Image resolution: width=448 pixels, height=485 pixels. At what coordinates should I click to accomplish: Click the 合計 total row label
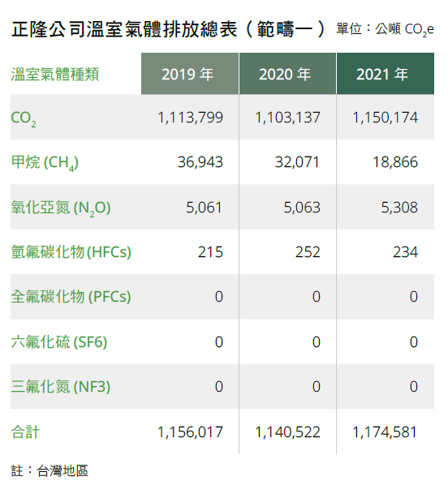(x=25, y=432)
